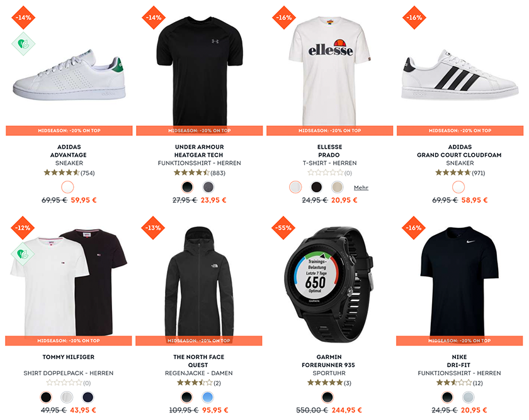The height and width of the screenshot is (420, 529).
Task: Show more colors via Mehr link
Action: 361,188
